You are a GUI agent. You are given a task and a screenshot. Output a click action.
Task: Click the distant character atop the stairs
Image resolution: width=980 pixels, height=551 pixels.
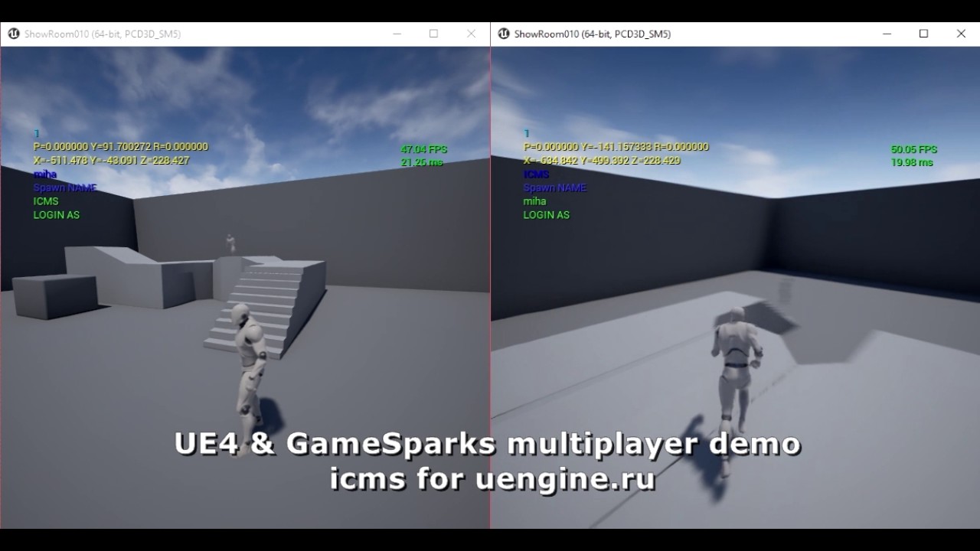(x=230, y=243)
